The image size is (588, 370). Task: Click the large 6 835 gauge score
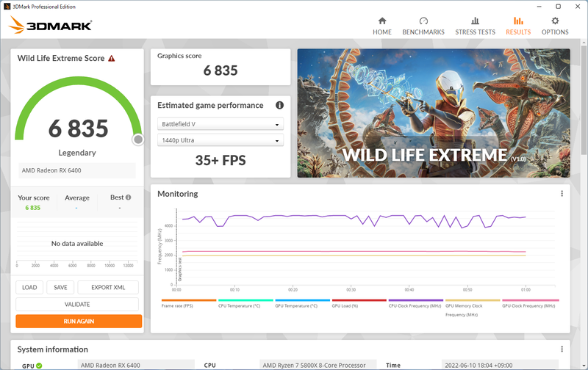pos(78,128)
